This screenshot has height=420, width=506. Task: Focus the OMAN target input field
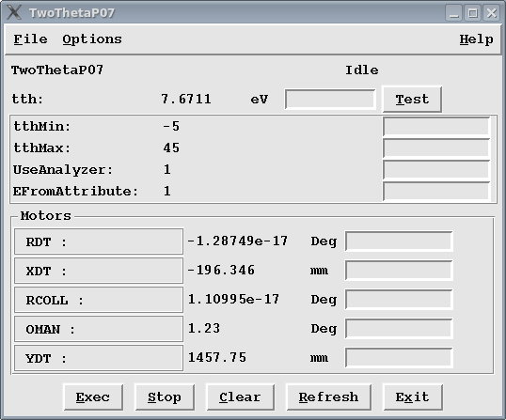(x=399, y=329)
